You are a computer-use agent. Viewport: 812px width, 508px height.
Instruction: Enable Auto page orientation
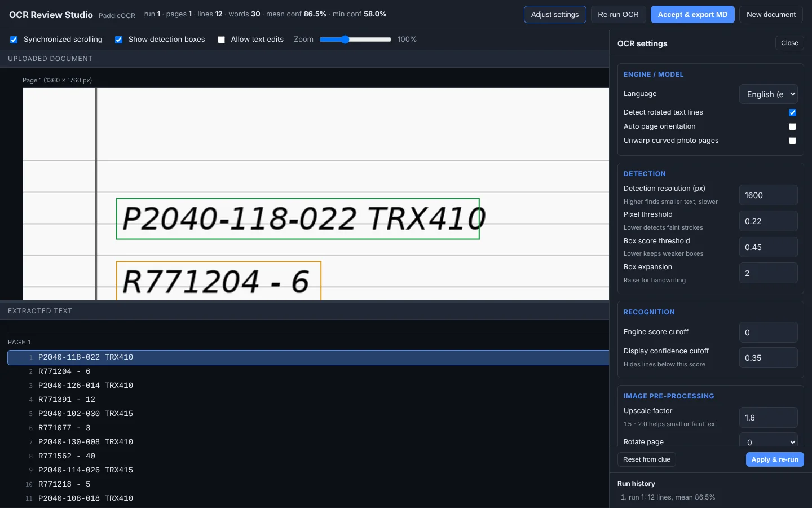(x=792, y=126)
